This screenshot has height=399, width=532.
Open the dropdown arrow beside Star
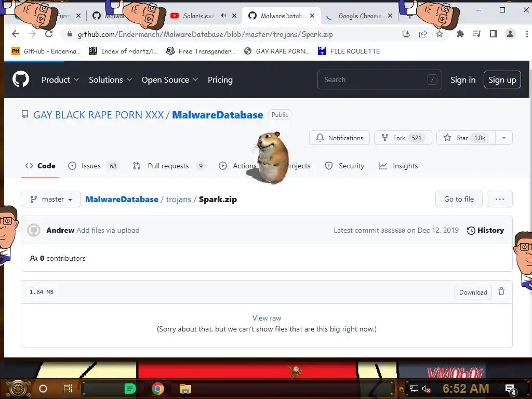coord(504,138)
